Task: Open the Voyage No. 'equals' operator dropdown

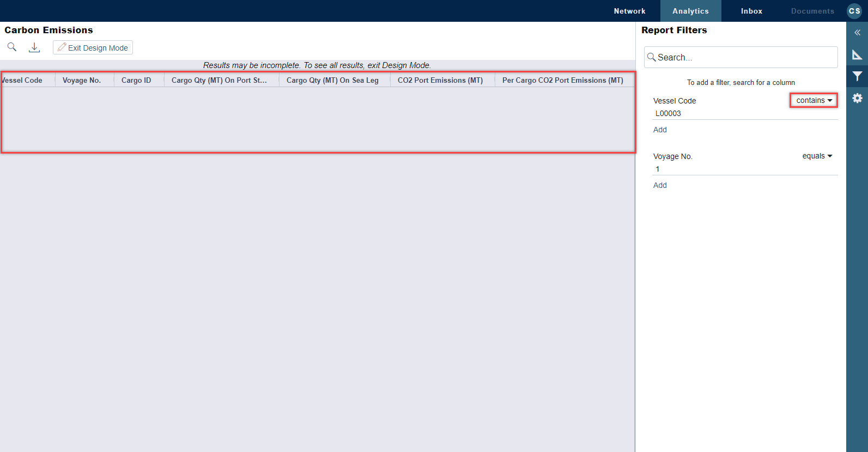Action: click(x=817, y=156)
